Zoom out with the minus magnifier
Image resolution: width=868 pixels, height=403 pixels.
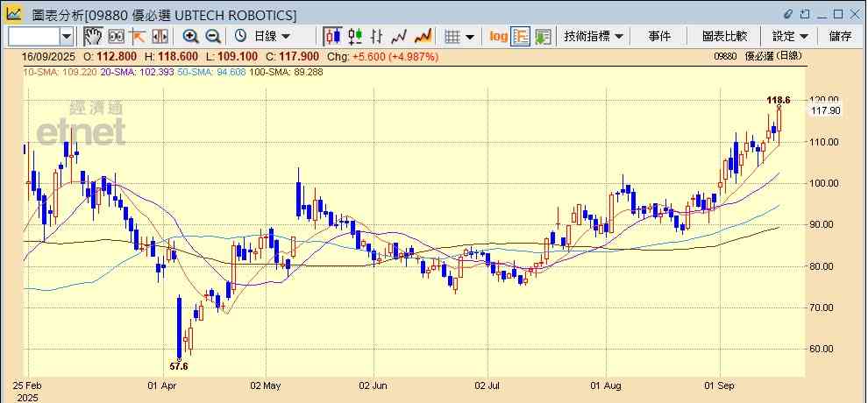point(213,37)
